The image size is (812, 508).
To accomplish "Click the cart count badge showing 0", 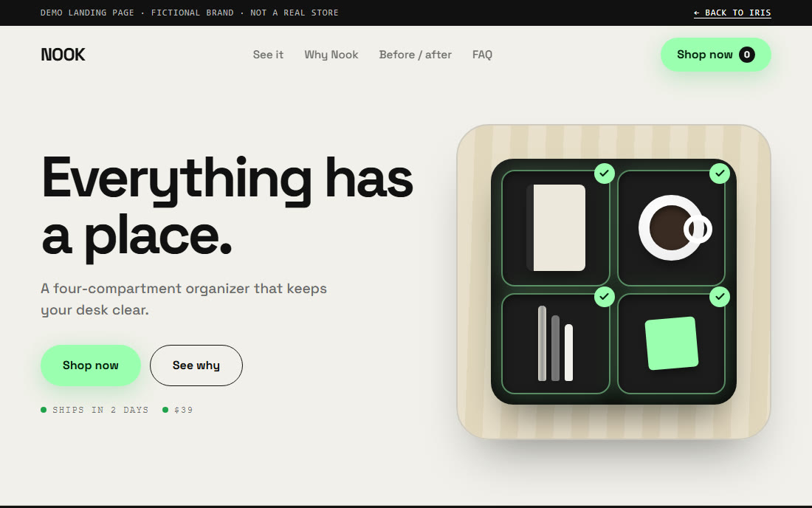I will [746, 55].
